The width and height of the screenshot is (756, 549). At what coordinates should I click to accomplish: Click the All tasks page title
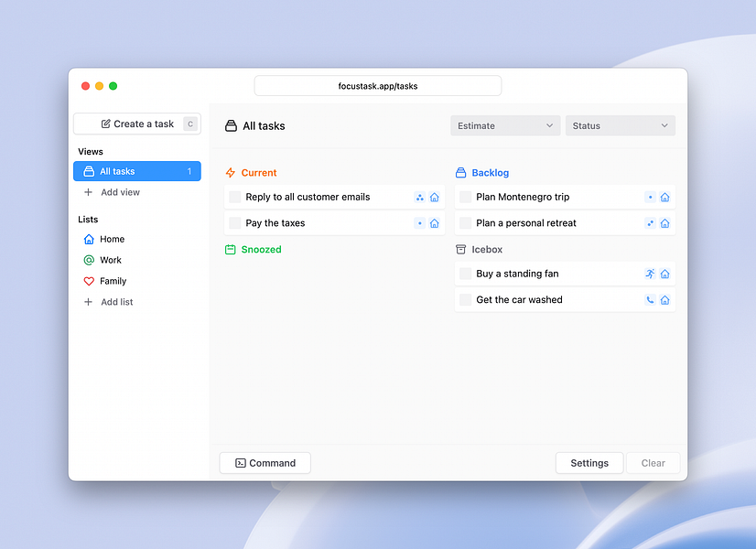coord(264,125)
